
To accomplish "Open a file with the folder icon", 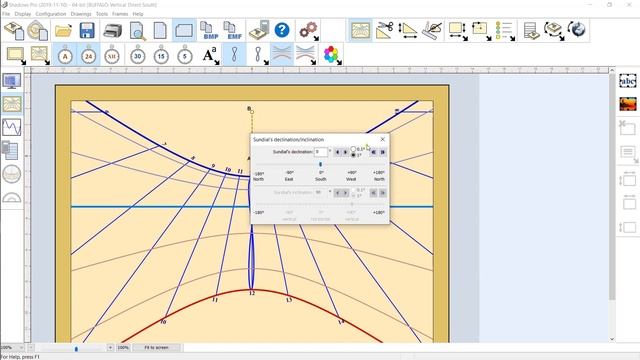I will tap(64, 31).
